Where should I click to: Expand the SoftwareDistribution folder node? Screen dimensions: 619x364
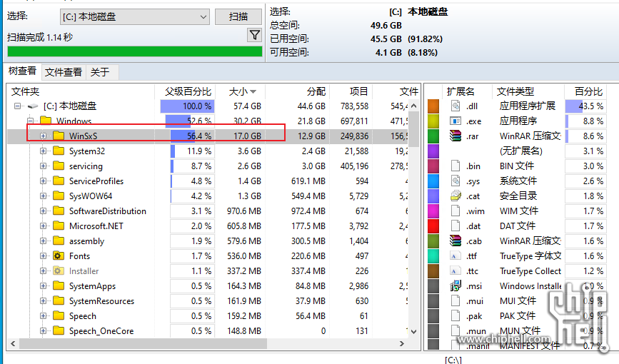coord(43,211)
